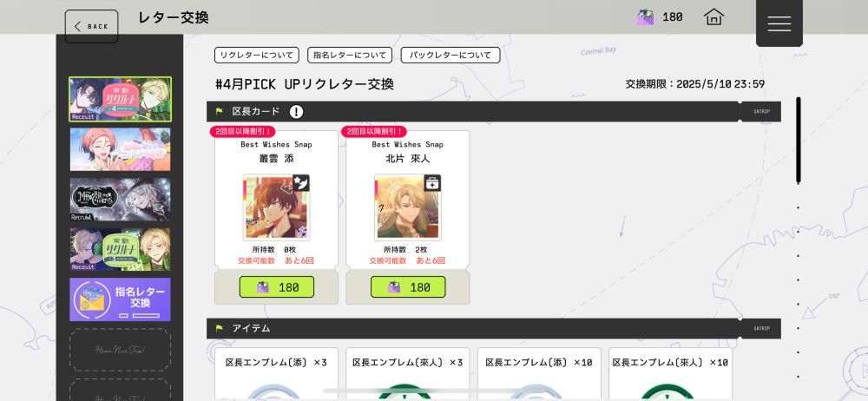Exchange 180 letters for 叢雲 添 card

(276, 287)
